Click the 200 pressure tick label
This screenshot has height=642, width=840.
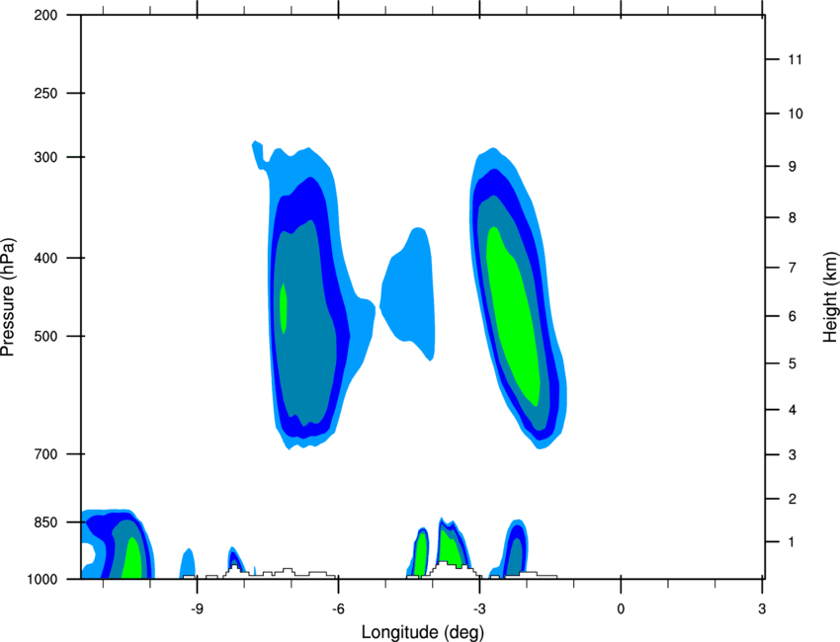45,15
